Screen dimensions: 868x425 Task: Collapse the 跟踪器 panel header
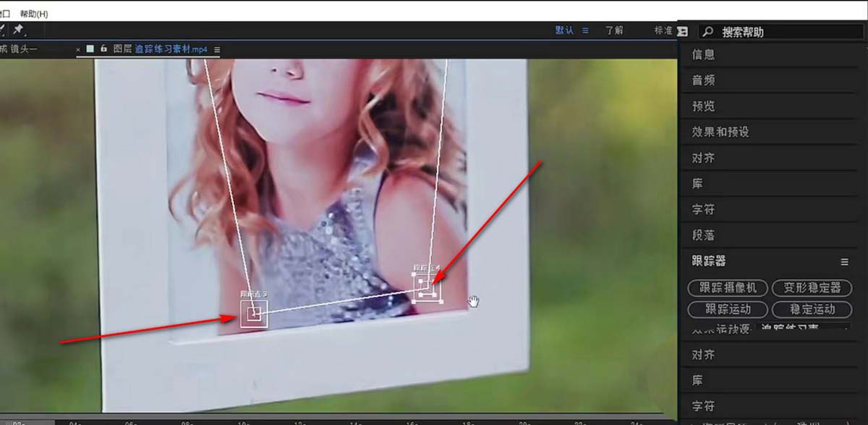point(709,261)
